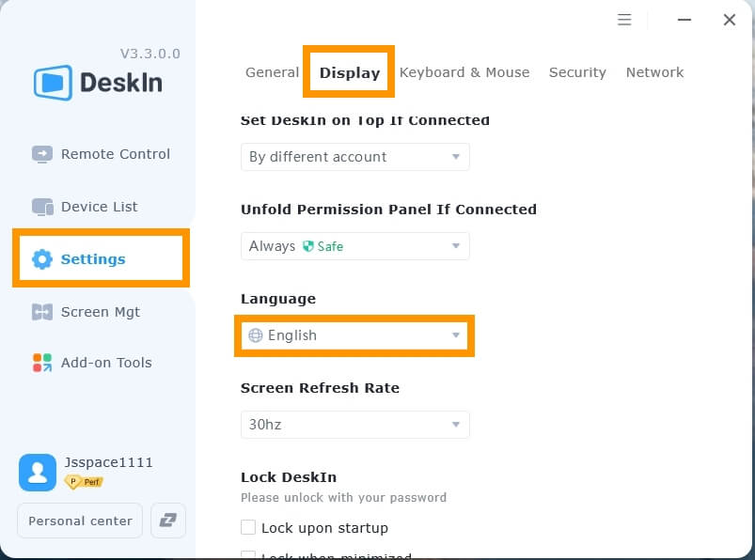Open the hamburger menu in title bar

[x=624, y=20]
